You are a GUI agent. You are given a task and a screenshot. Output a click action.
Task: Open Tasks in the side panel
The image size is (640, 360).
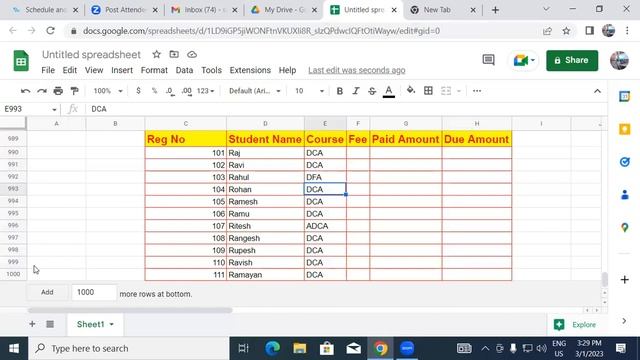(x=624, y=162)
